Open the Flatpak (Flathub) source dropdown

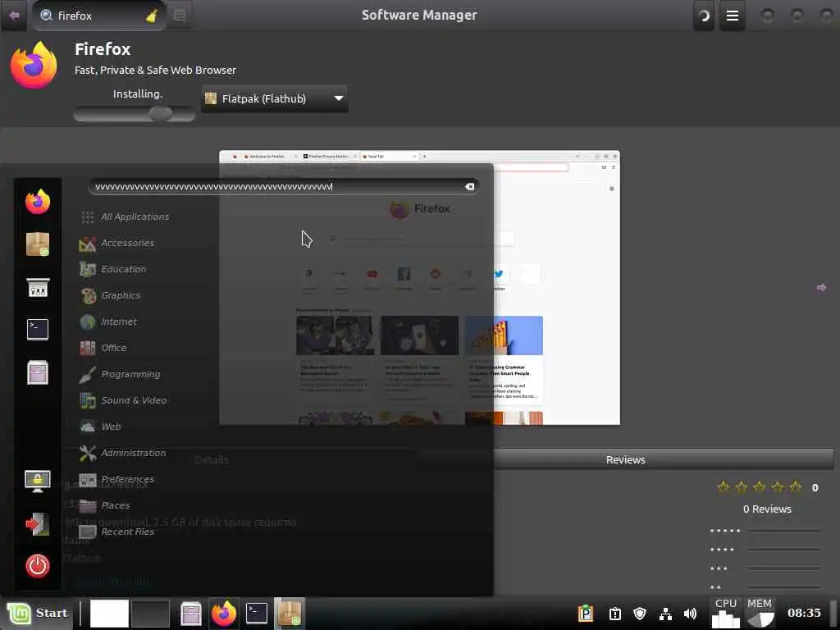(x=275, y=98)
